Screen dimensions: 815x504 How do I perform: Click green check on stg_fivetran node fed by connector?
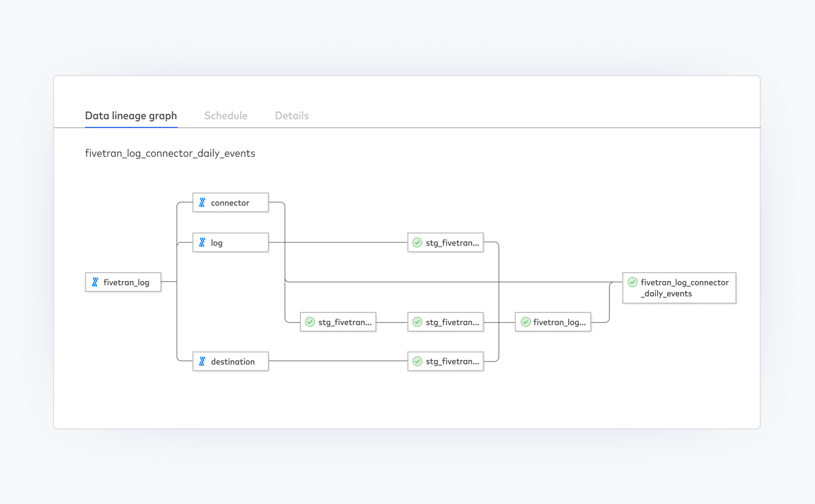(x=310, y=322)
